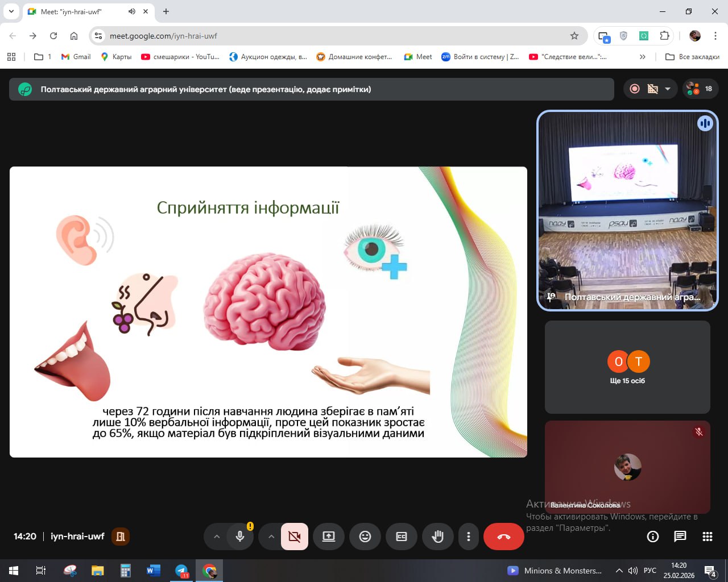Image resolution: width=728 pixels, height=582 pixels.
Task: Expand audio settings arrow beside microphone
Action: tap(217, 537)
